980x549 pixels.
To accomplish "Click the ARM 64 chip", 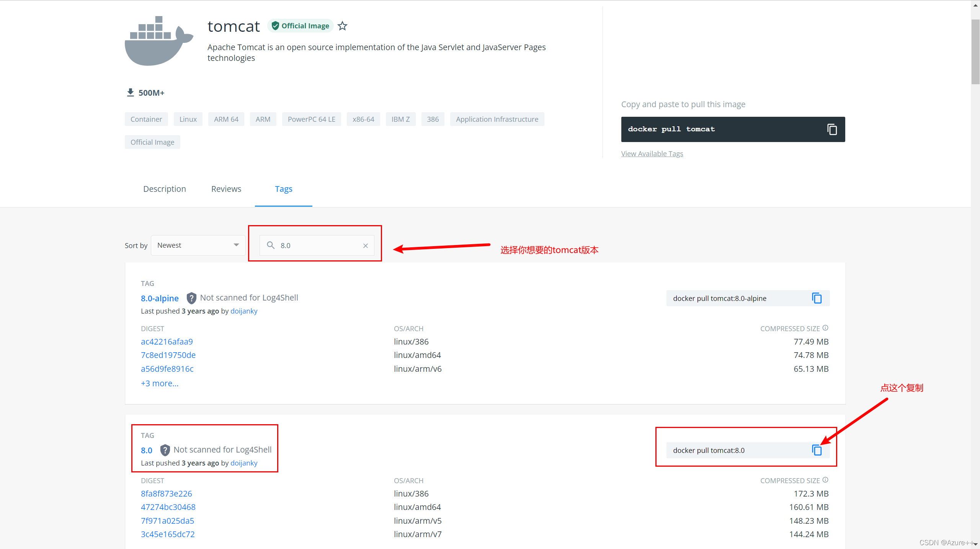I will 226,119.
